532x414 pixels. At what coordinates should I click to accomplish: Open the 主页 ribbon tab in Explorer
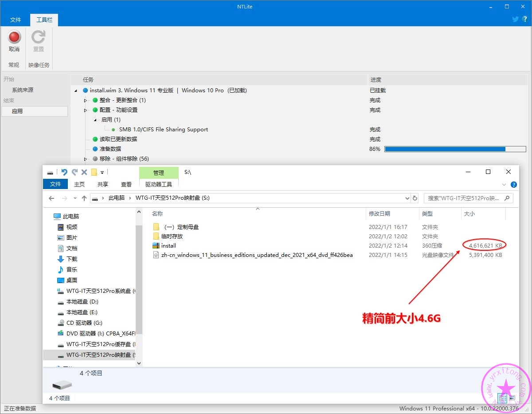coord(79,184)
